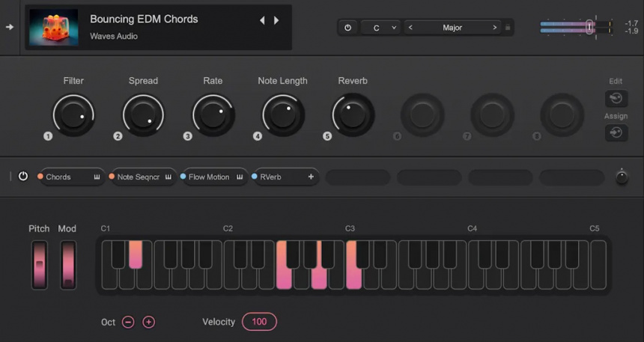The height and width of the screenshot is (342, 644).
Task: Go to the previous preset arrow
Action: (262, 20)
